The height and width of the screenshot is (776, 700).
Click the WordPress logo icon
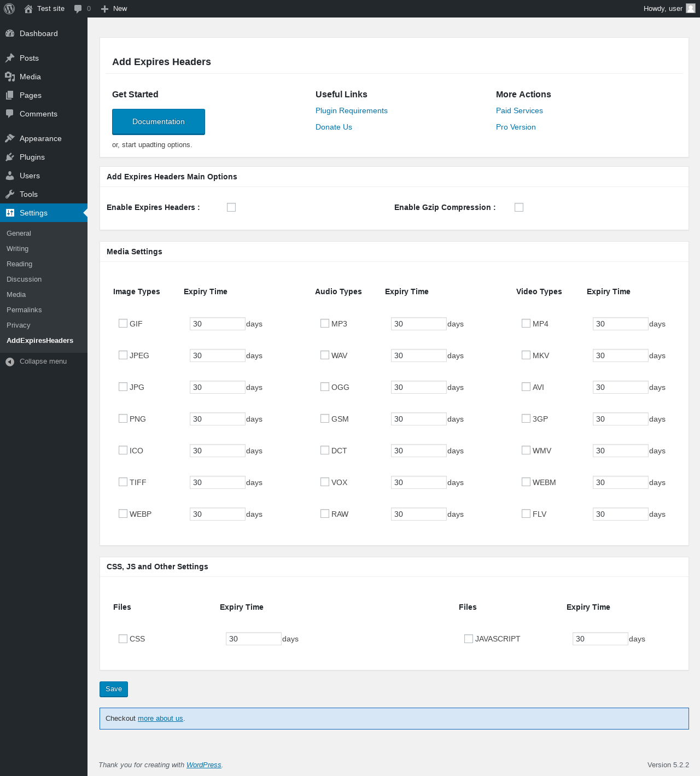tap(9, 9)
